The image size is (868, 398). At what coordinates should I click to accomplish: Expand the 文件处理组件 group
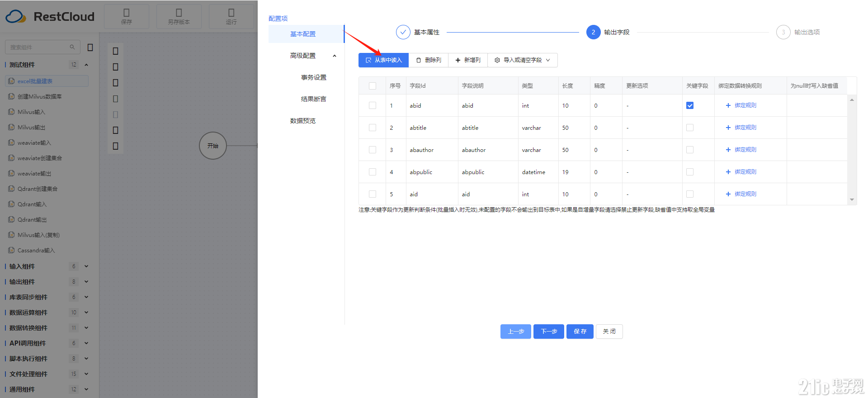click(86, 374)
